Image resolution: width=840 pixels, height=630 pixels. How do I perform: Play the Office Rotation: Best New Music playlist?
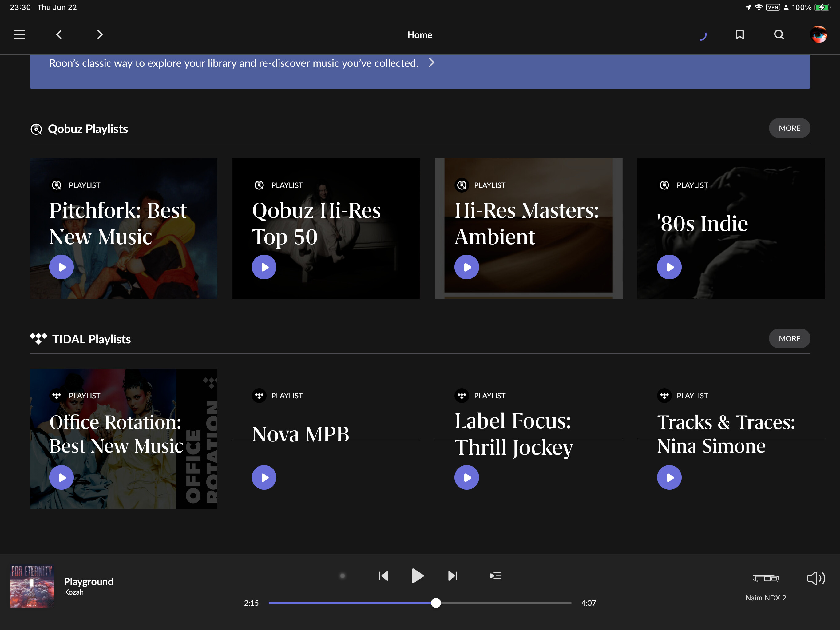tap(61, 477)
